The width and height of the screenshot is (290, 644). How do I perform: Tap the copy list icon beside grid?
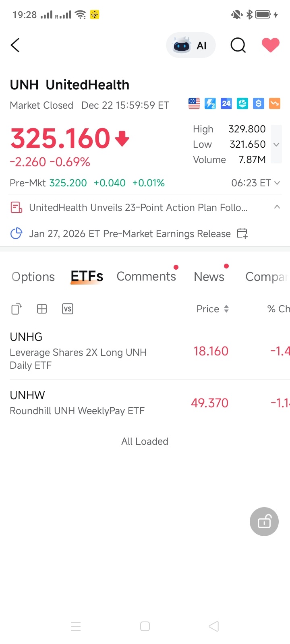[x=17, y=309]
